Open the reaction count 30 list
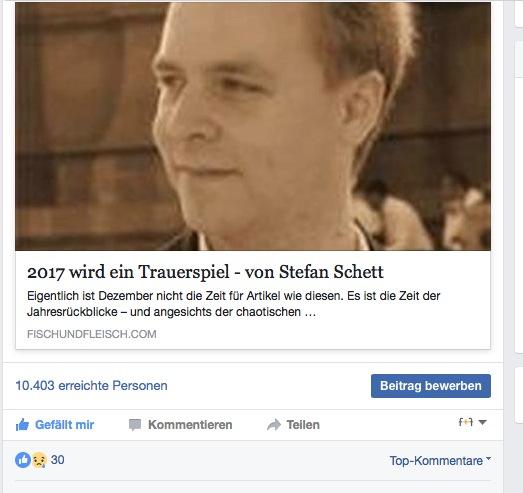The width and height of the screenshot is (523, 493). click(x=57, y=460)
